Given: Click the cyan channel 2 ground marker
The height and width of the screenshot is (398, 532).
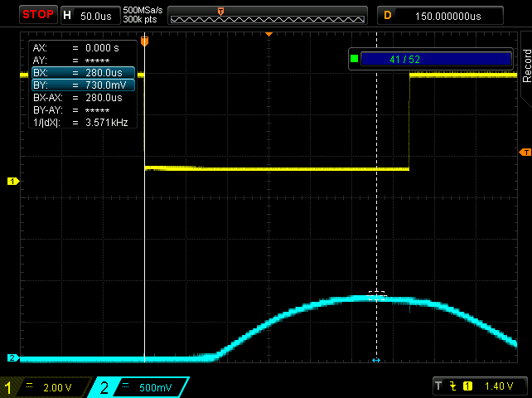Looking at the screenshot, I should [12, 358].
